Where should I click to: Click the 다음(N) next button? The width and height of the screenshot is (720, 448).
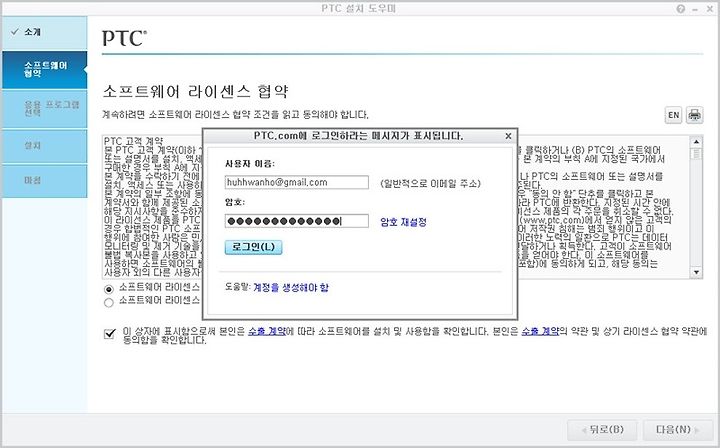(x=677, y=430)
